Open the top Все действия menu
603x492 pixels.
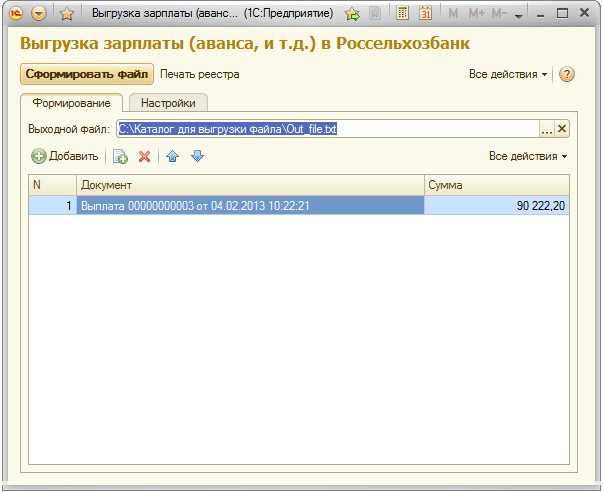click(508, 74)
